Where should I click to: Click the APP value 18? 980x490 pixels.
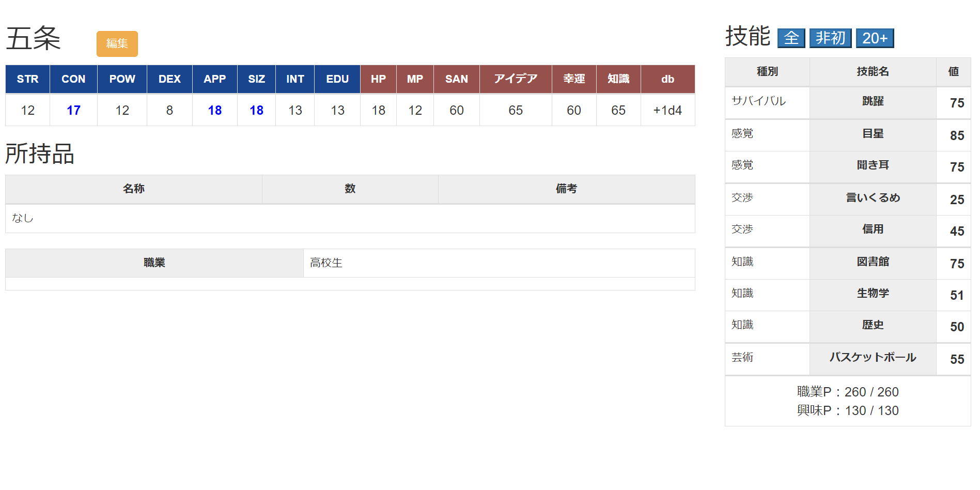[x=214, y=110]
